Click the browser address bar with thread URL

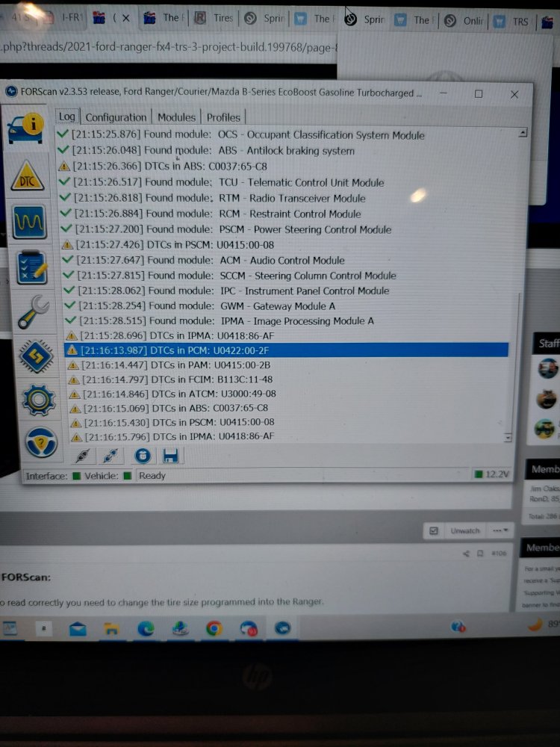pos(169,48)
